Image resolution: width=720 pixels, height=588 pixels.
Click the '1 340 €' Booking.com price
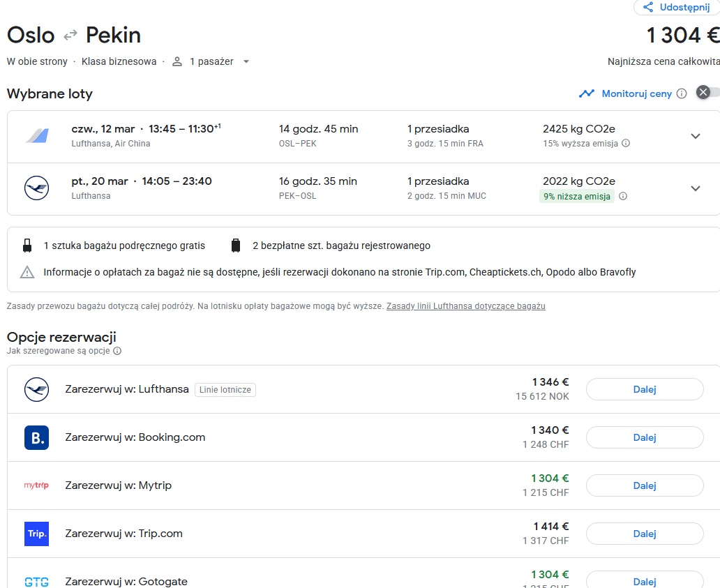pyautogui.click(x=550, y=430)
